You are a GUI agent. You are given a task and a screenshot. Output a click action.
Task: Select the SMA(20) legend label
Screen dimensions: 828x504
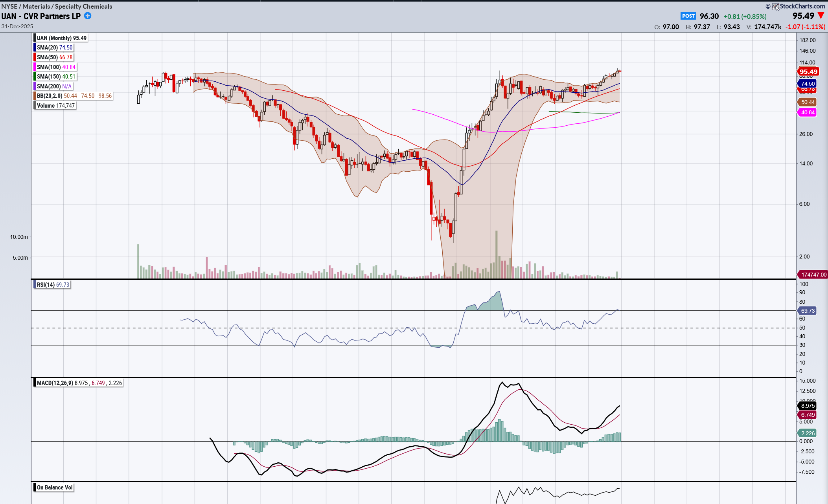(54, 48)
